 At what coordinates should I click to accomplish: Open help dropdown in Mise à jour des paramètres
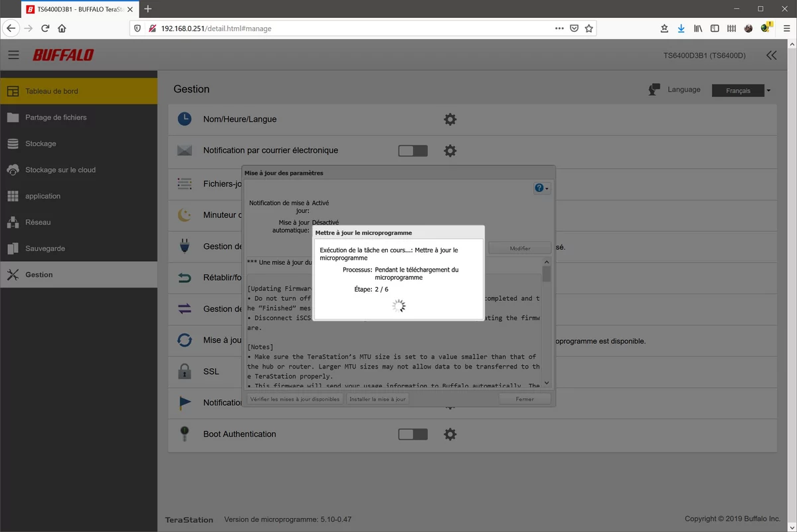[542, 188]
